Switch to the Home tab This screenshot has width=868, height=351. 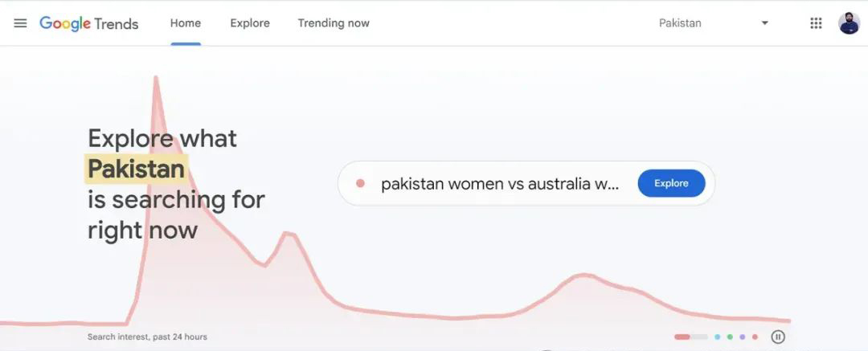[186, 23]
